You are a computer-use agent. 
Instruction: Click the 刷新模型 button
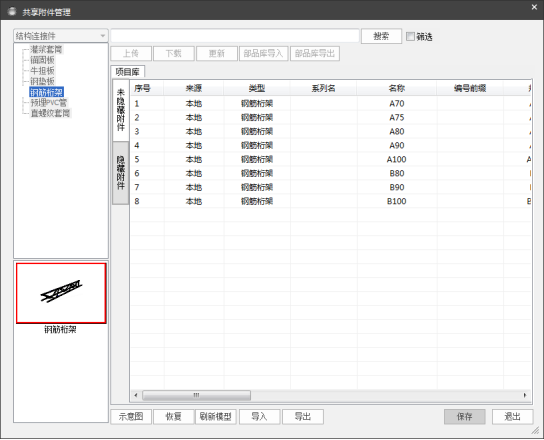(216, 416)
